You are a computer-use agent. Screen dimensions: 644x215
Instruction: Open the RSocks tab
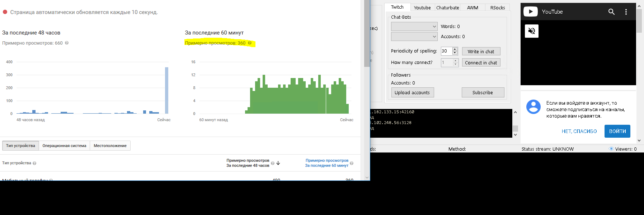[x=497, y=8]
